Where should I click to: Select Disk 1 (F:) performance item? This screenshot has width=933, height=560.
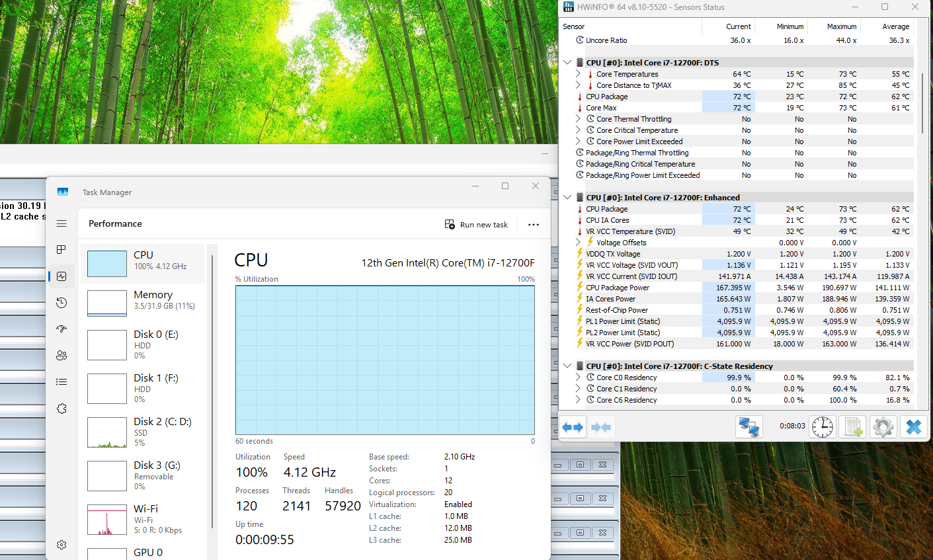tap(142, 389)
